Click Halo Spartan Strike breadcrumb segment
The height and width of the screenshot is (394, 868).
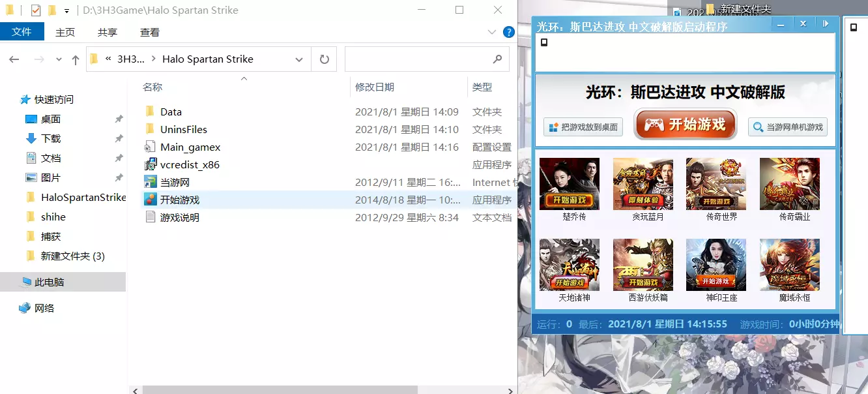point(208,59)
